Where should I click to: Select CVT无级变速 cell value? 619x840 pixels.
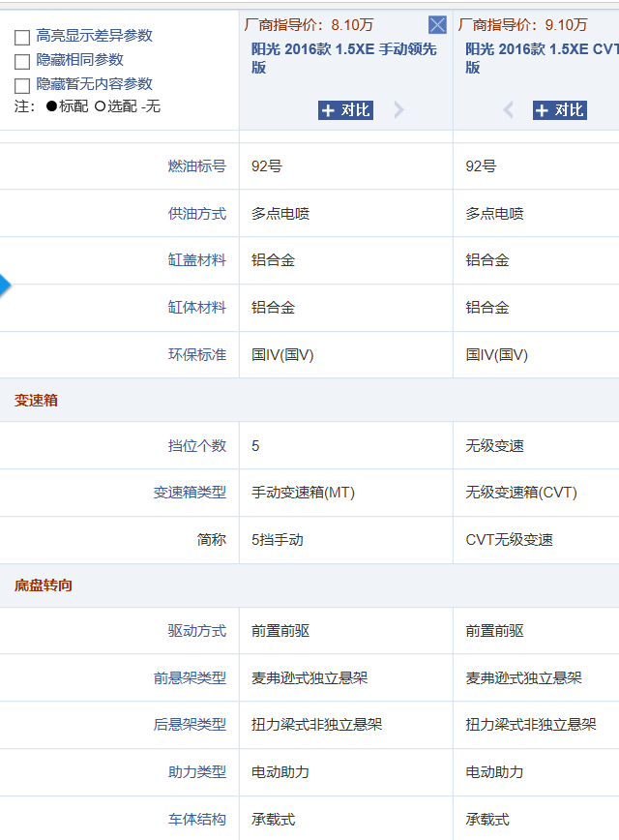point(510,539)
